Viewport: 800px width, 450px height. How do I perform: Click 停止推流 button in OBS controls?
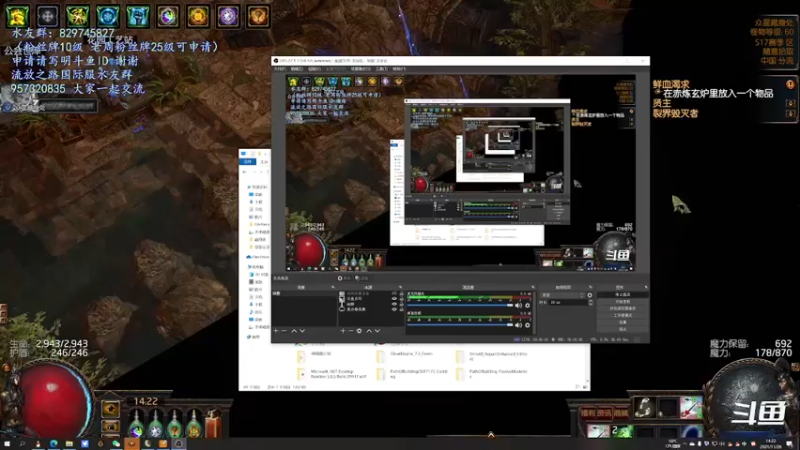[x=623, y=294]
